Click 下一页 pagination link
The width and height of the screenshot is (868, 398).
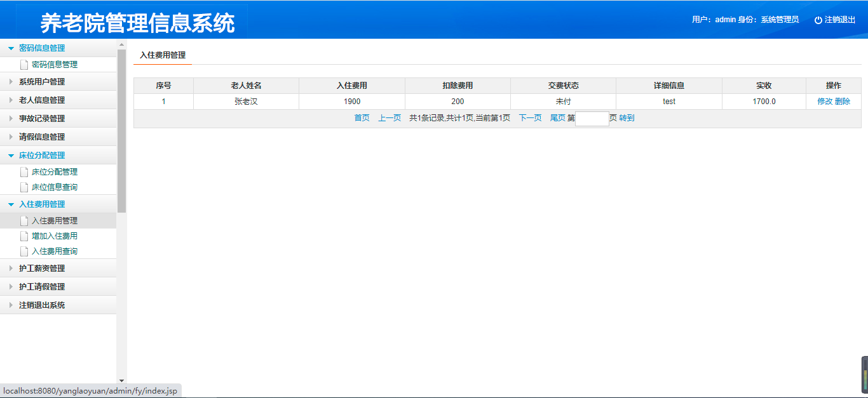click(530, 118)
